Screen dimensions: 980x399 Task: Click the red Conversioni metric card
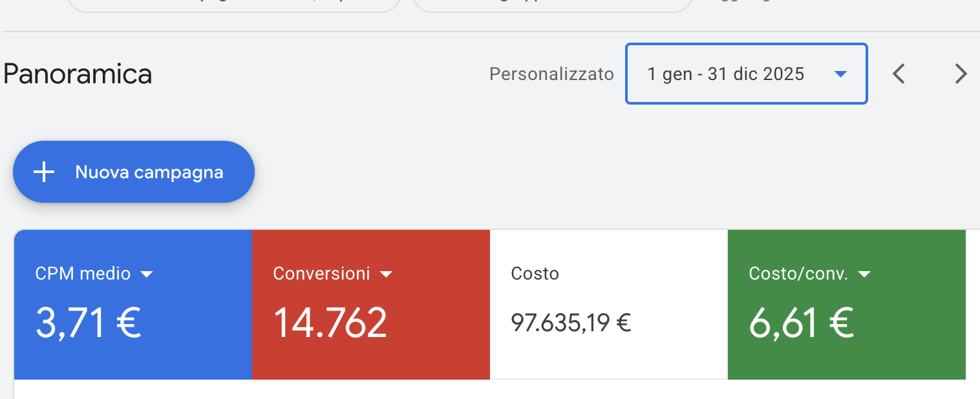[x=370, y=303]
